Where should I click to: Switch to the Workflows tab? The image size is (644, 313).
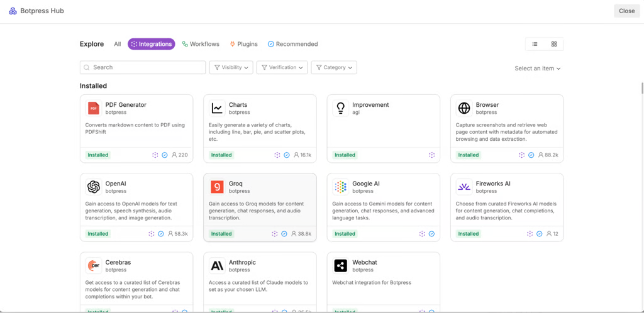pos(201,44)
